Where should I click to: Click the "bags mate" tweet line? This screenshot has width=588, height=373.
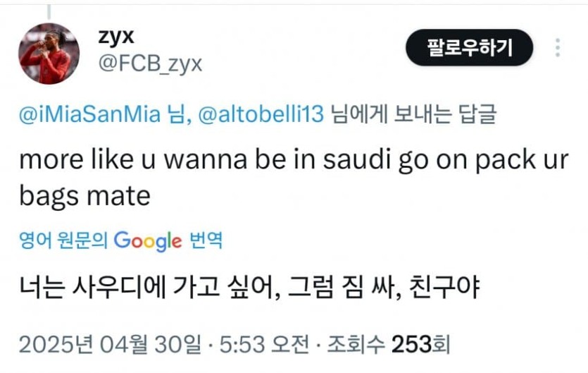[85, 195]
